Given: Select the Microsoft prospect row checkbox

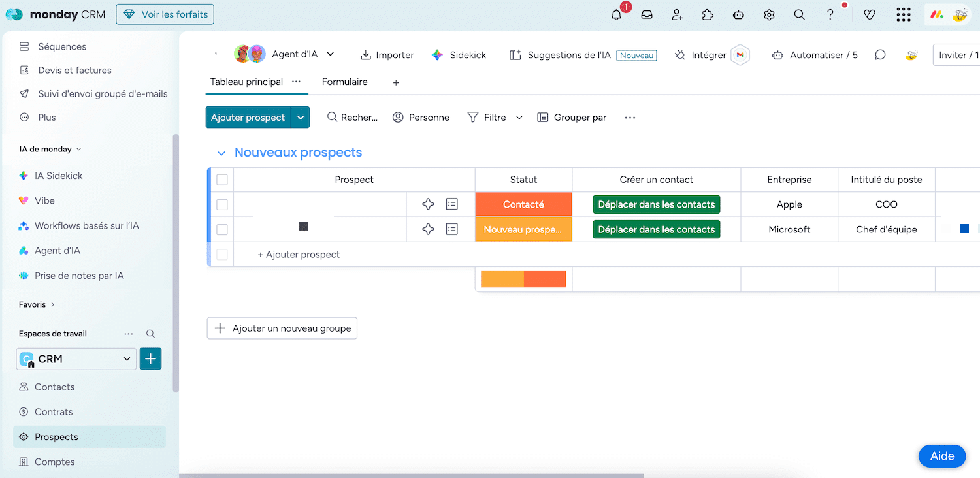Looking at the screenshot, I should coord(222,229).
